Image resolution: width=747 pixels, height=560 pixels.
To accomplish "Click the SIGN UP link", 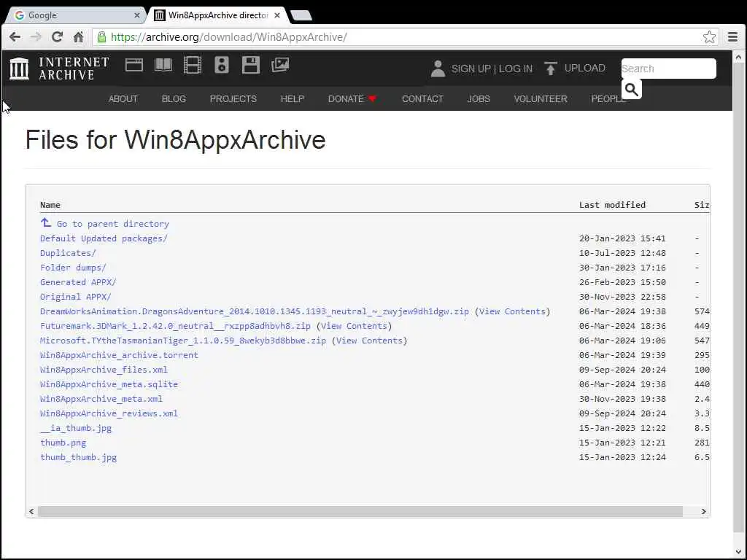I will 471,69.
